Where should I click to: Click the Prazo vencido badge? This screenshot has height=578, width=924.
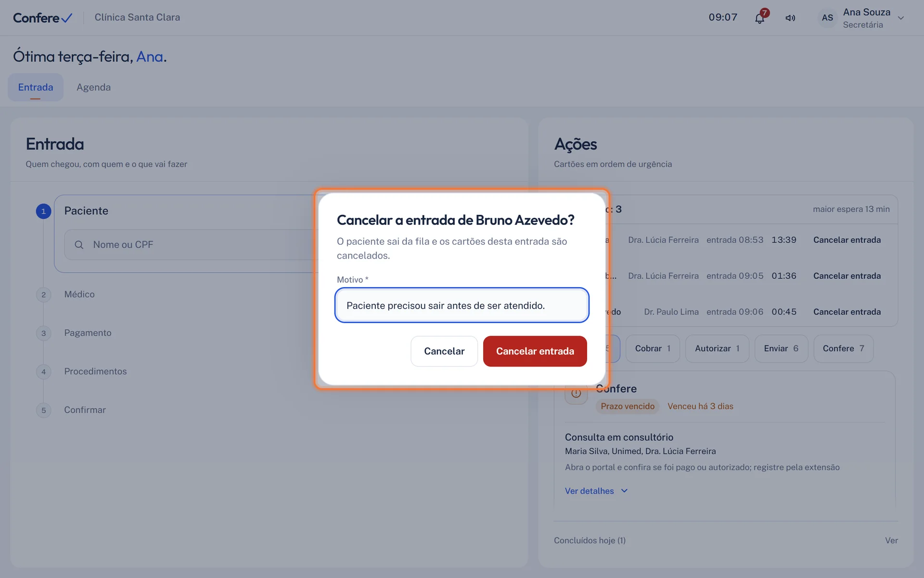[x=628, y=407]
